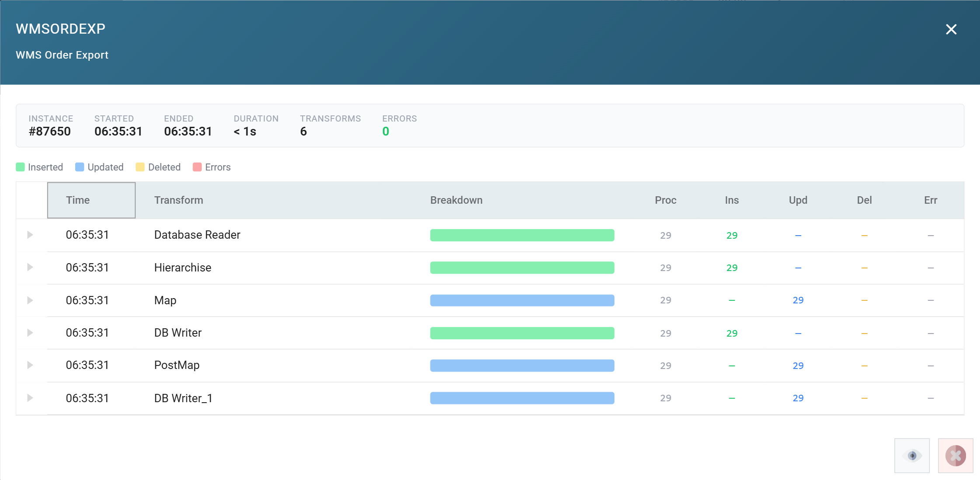Click the Inserted legend swatch
Viewport: 980px width, 480px height.
[20, 167]
